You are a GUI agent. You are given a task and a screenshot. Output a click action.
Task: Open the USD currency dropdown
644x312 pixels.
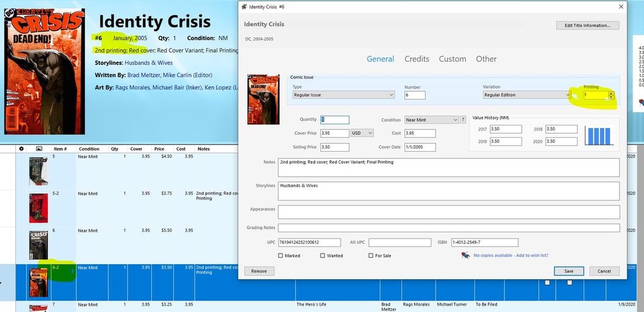[x=362, y=133]
